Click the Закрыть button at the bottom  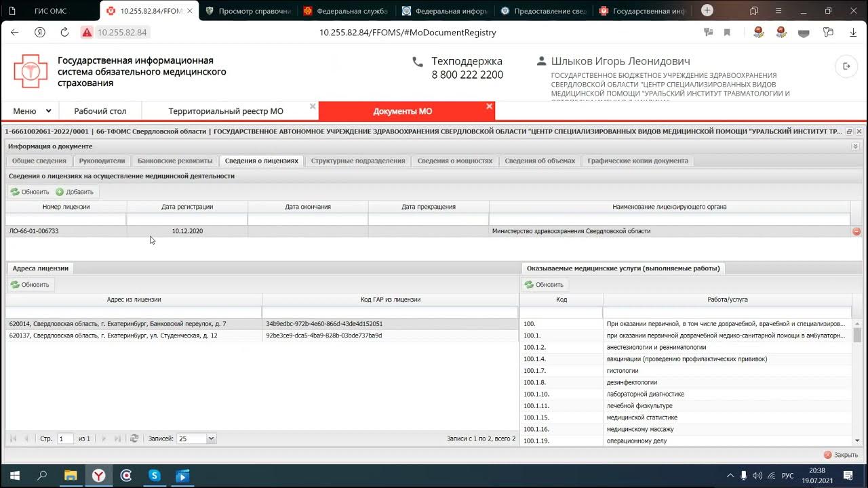(841, 455)
